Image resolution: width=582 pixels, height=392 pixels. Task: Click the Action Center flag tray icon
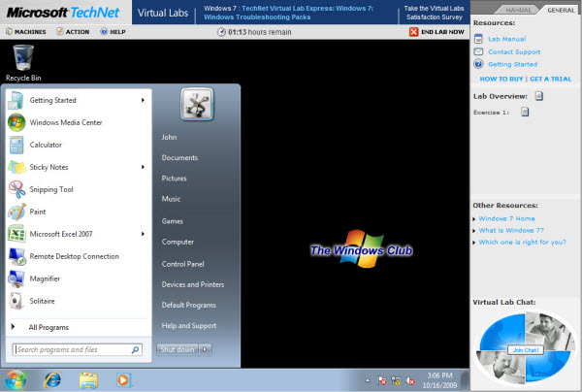point(381,380)
